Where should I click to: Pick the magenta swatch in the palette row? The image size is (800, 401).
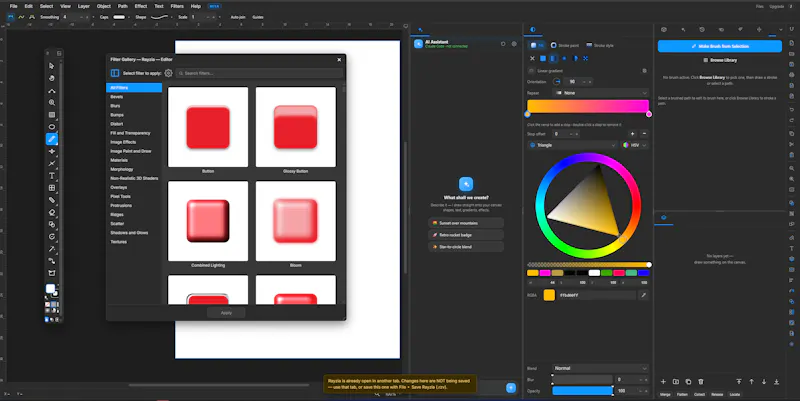545,273
